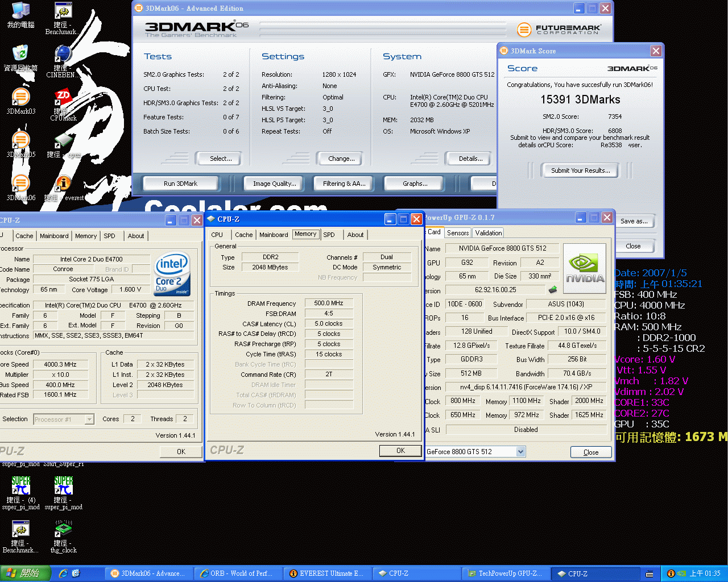Click Save as... in 3DMark Score window
The width and height of the screenshot is (728, 582).
(634, 221)
